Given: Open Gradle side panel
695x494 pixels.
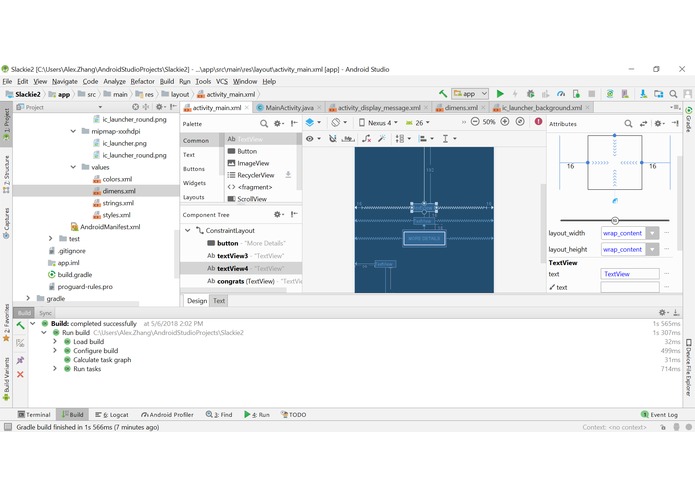Looking at the screenshot, I should pyautogui.click(x=689, y=120).
